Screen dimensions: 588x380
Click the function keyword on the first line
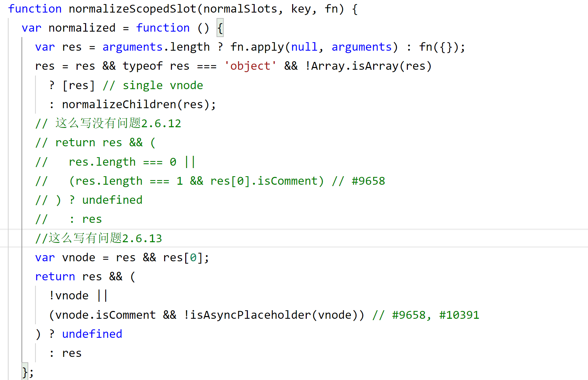pyautogui.click(x=34, y=9)
